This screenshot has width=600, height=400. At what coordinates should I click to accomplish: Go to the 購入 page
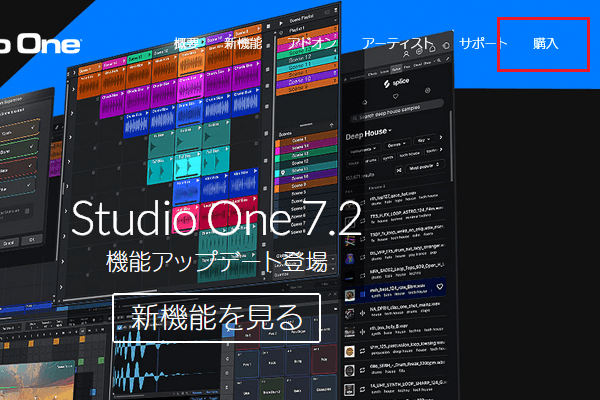click(x=545, y=43)
